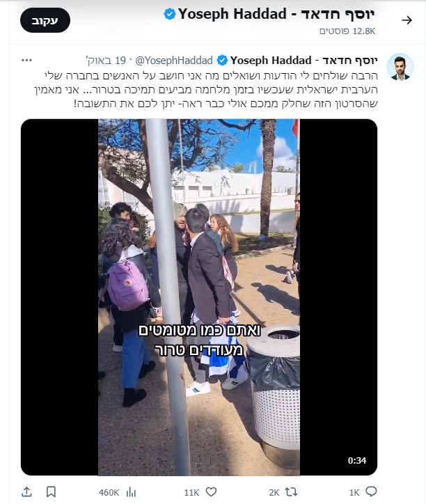Screen dimensions: 426x504
Task: Open the three-dot more options menu
Action: pyautogui.click(x=26, y=60)
